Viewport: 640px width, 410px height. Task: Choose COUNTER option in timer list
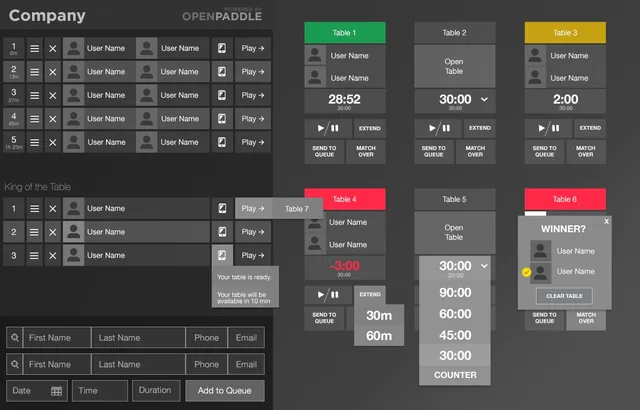point(455,375)
